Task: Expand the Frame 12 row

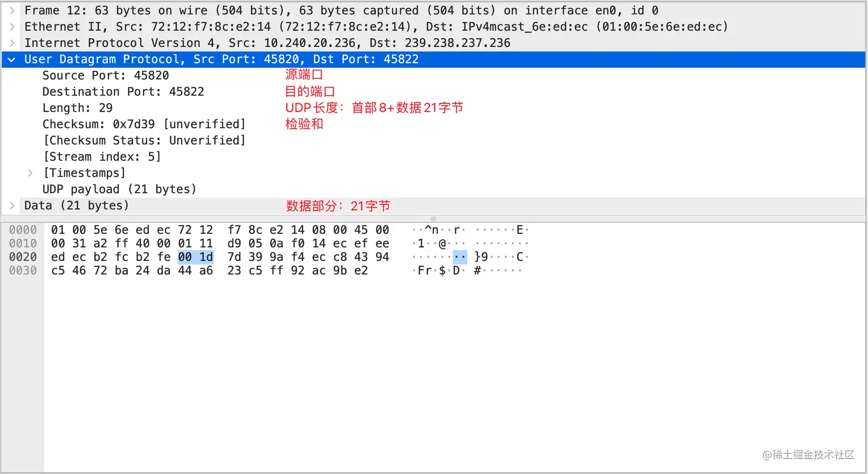Action: (12, 10)
